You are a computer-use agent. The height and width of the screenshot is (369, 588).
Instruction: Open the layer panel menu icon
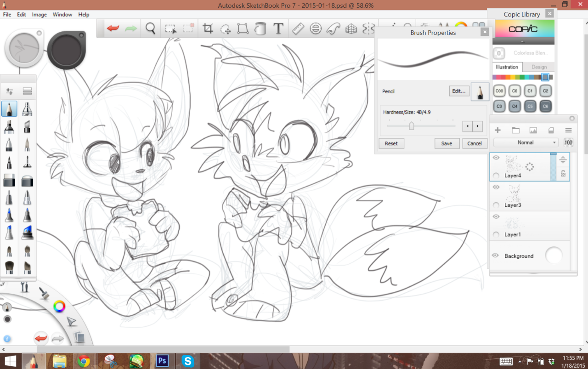tap(568, 131)
